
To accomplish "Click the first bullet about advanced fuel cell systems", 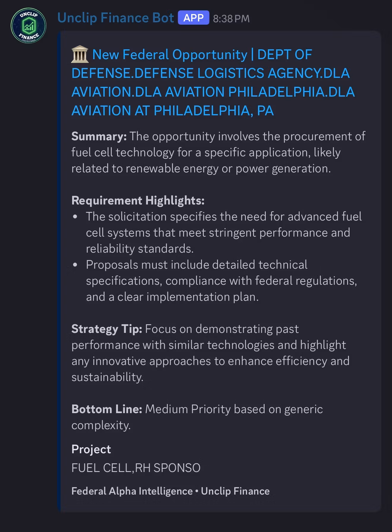I will coord(224,232).
